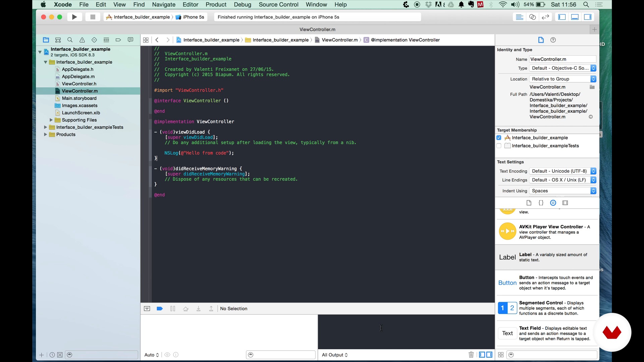Open the File menu
Screen dimensions: 644x362
(x=84, y=5)
